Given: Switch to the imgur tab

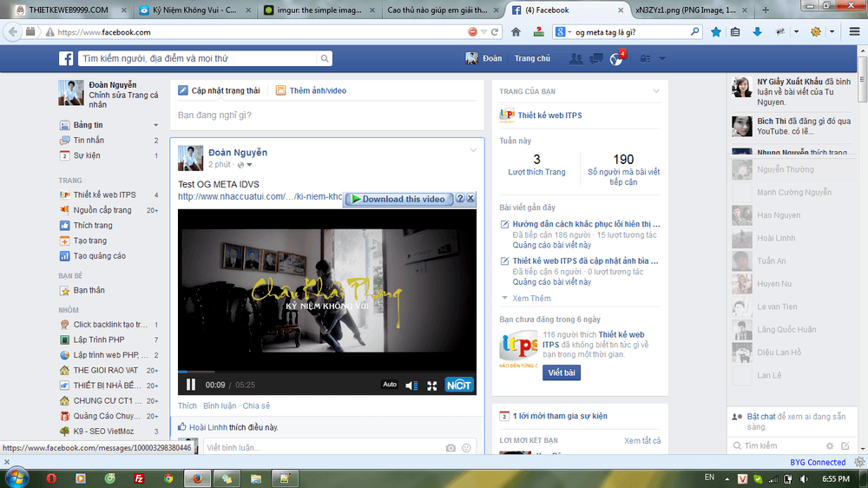Looking at the screenshot, I should coord(320,10).
